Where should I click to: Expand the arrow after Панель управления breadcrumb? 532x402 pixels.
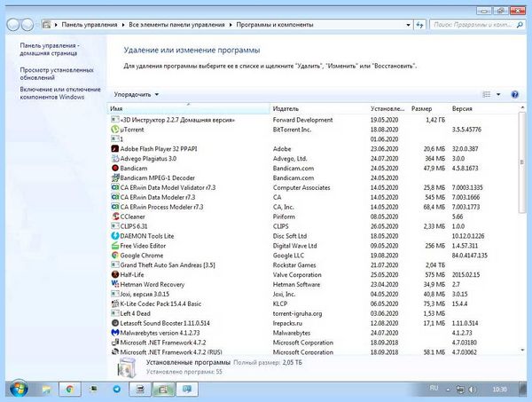click(x=123, y=25)
